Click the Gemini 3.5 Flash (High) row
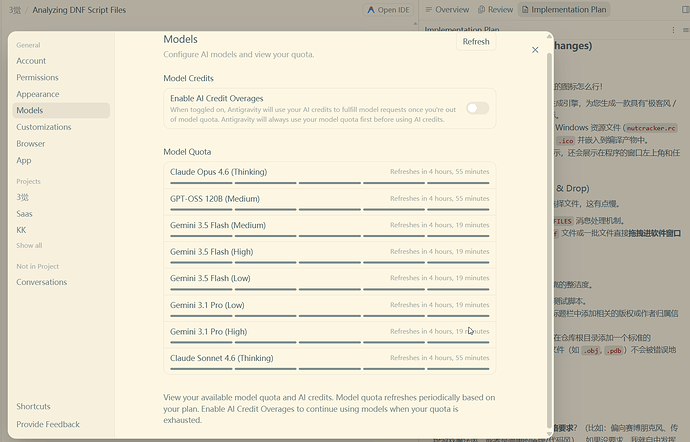 pyautogui.click(x=330, y=254)
